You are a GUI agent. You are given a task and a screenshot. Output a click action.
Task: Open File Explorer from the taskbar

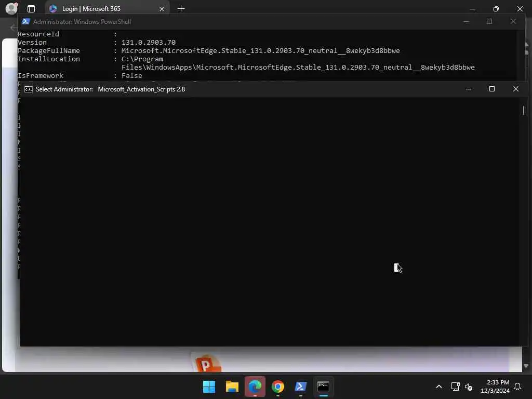pyautogui.click(x=232, y=387)
